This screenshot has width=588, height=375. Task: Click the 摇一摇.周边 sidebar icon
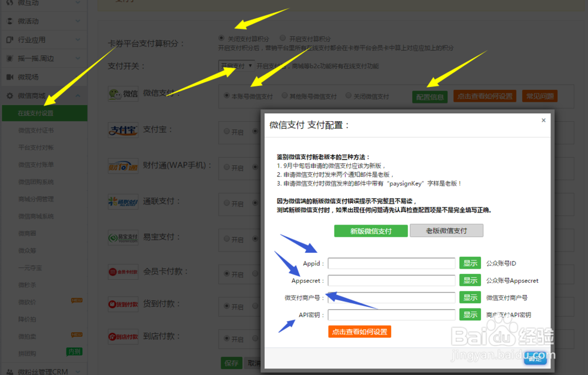click(10, 59)
